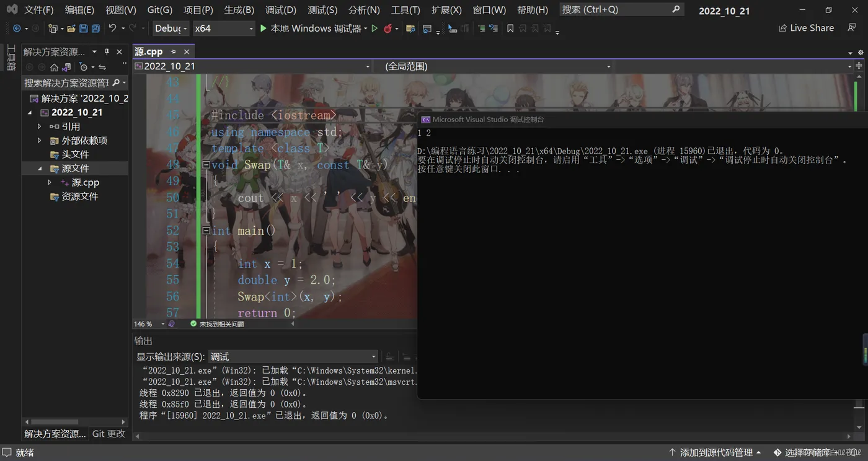The image size is (868, 461).
Task: Click the pending changes filter clock icon
Action: point(84,67)
